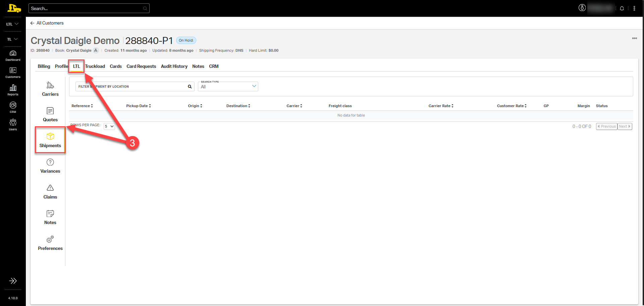The width and height of the screenshot is (644, 306).
Task: Sort by Carrier column
Action: tap(294, 106)
